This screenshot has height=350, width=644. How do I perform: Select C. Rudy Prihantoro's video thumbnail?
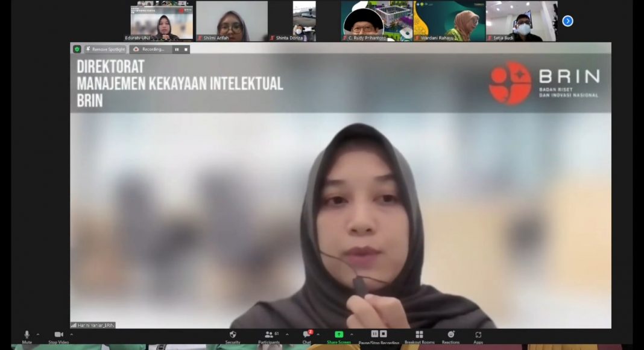pos(377,21)
